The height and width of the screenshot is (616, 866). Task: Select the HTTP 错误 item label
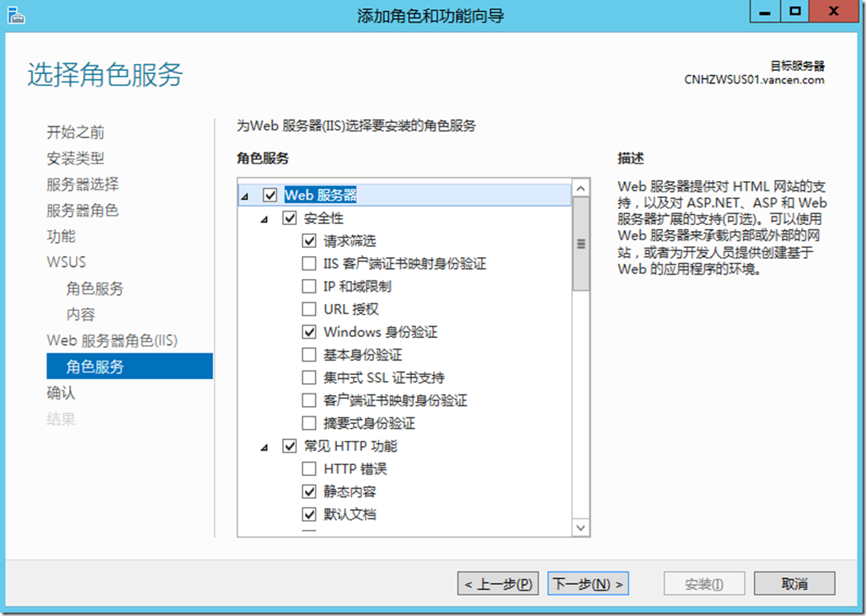[x=355, y=469]
